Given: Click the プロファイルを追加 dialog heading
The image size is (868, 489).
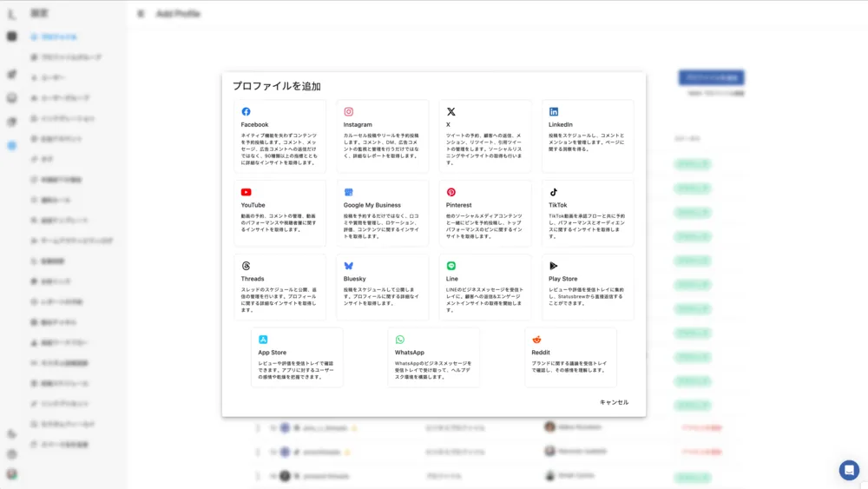Looking at the screenshot, I should pos(276,86).
